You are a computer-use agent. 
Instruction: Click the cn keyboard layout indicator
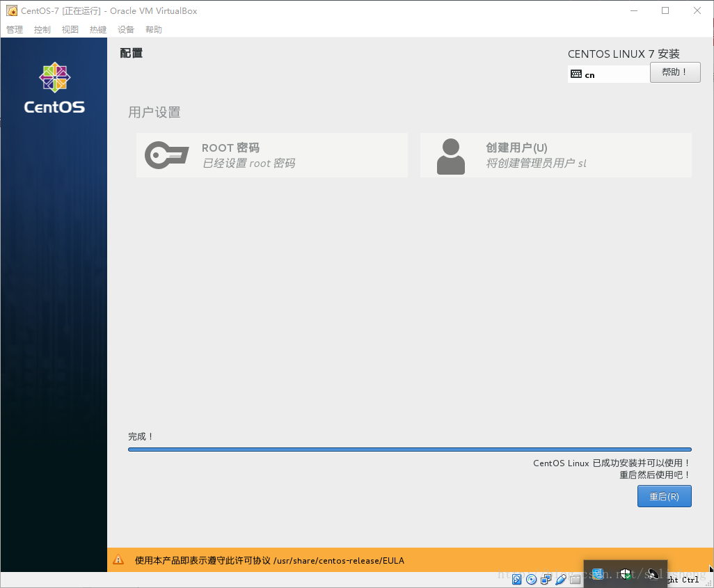[609, 74]
